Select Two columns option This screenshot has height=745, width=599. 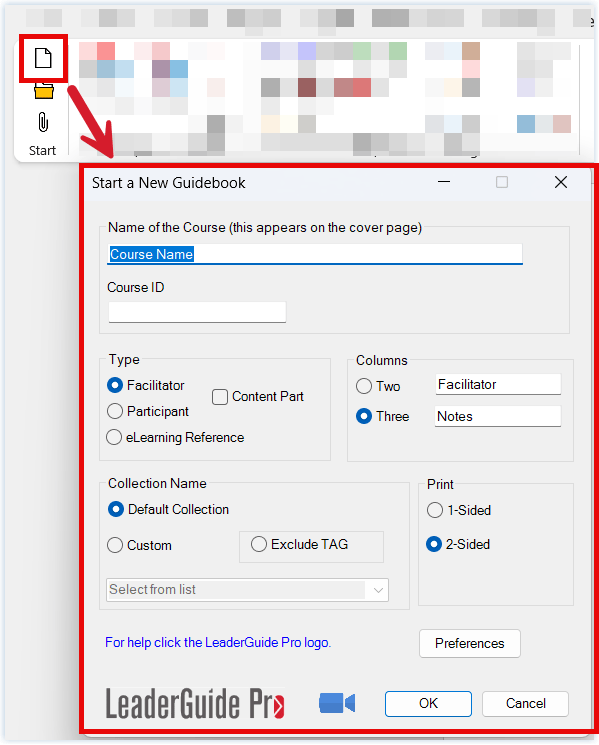[364, 386]
